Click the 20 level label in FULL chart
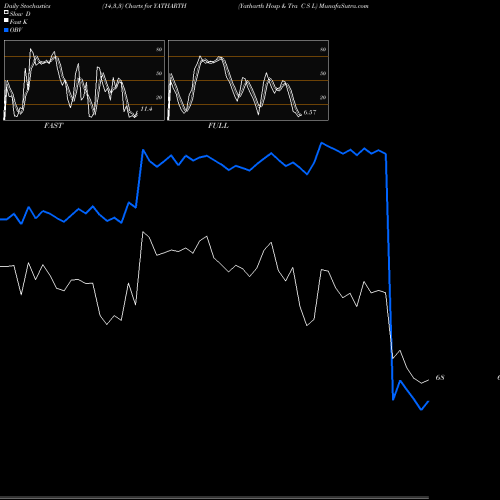The height and width of the screenshot is (500, 500). pos(323,97)
